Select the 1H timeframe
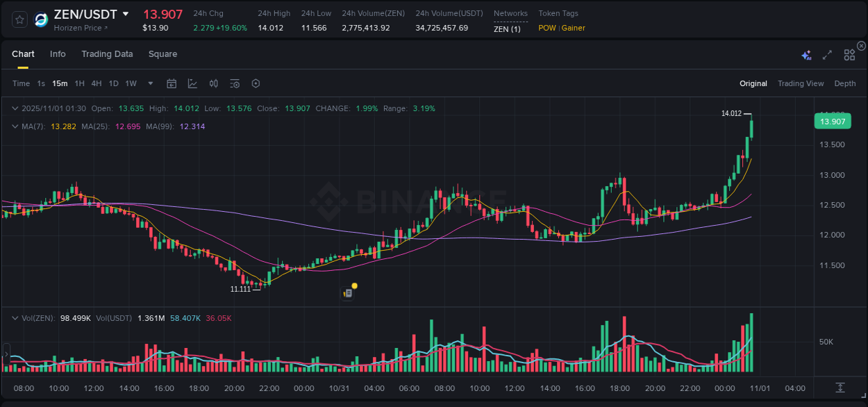 pyautogui.click(x=79, y=83)
